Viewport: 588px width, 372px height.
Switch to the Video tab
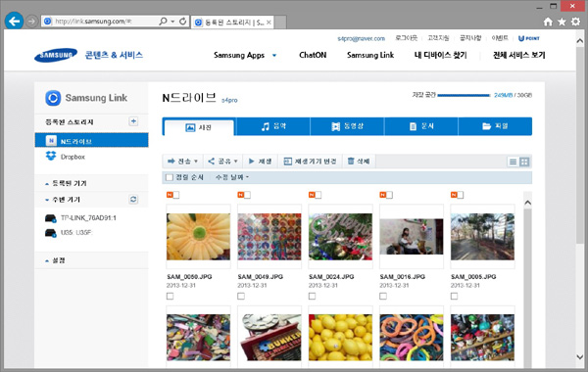click(x=347, y=126)
